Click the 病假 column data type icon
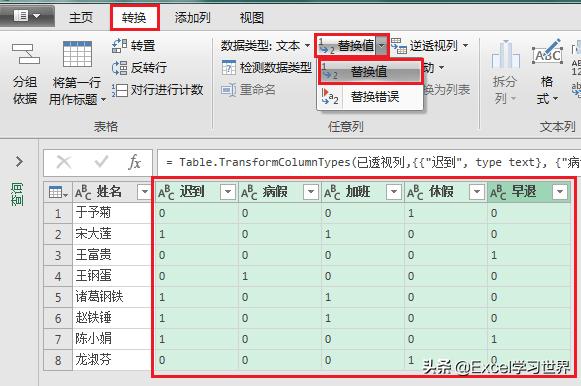Image resolution: width=581 pixels, height=386 pixels. coord(249,192)
